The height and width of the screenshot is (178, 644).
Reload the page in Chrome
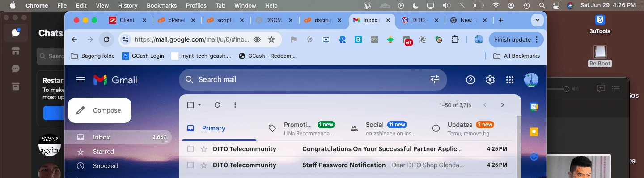pyautogui.click(x=106, y=39)
